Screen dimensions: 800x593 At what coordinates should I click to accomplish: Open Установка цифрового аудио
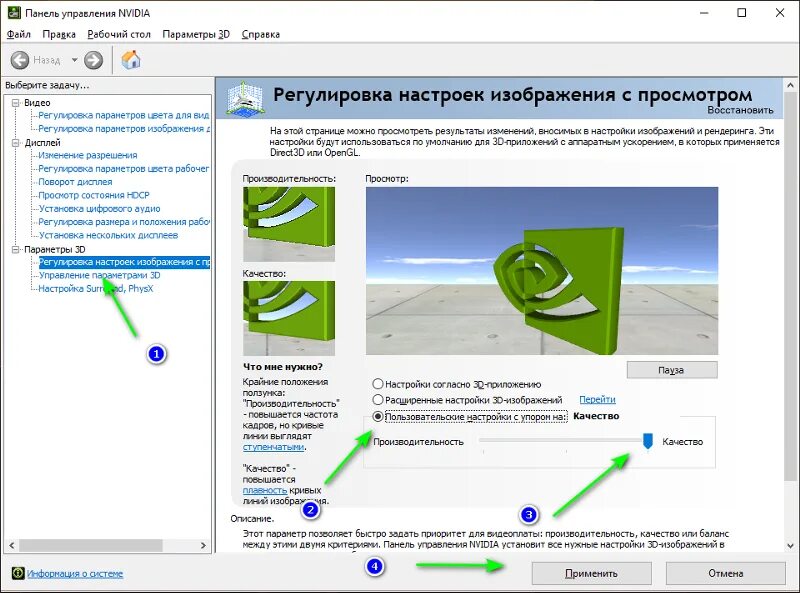[99, 208]
